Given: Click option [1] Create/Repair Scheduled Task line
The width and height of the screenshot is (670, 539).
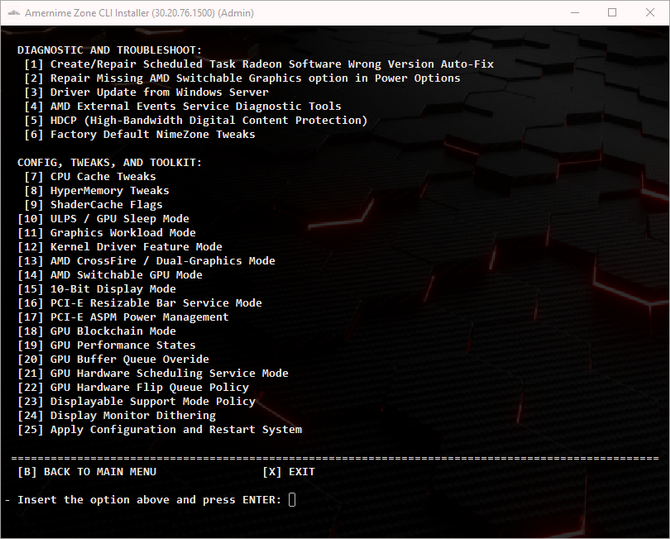Looking at the screenshot, I should tap(259, 64).
